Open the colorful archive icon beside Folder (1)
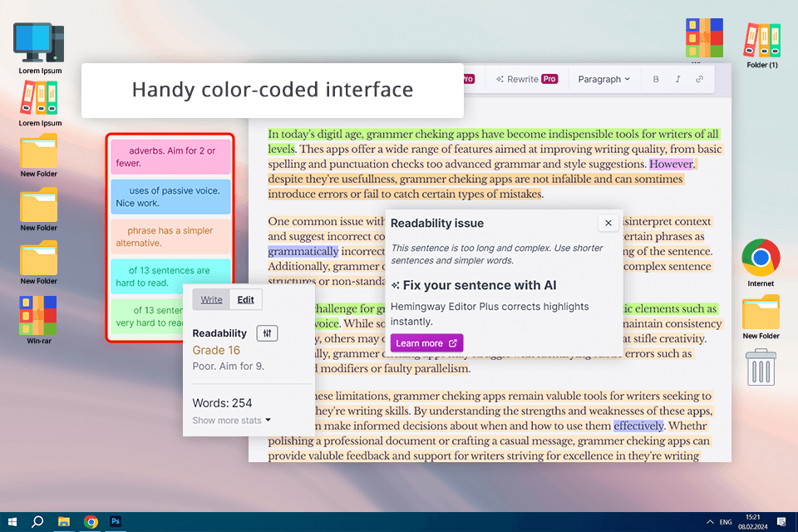This screenshot has height=532, width=798. (704, 38)
